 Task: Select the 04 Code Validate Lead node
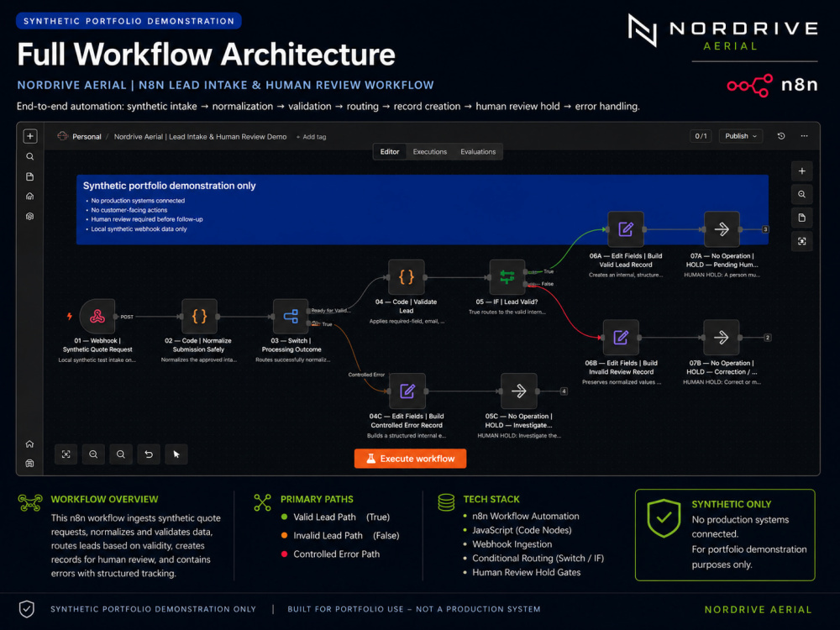click(x=407, y=277)
